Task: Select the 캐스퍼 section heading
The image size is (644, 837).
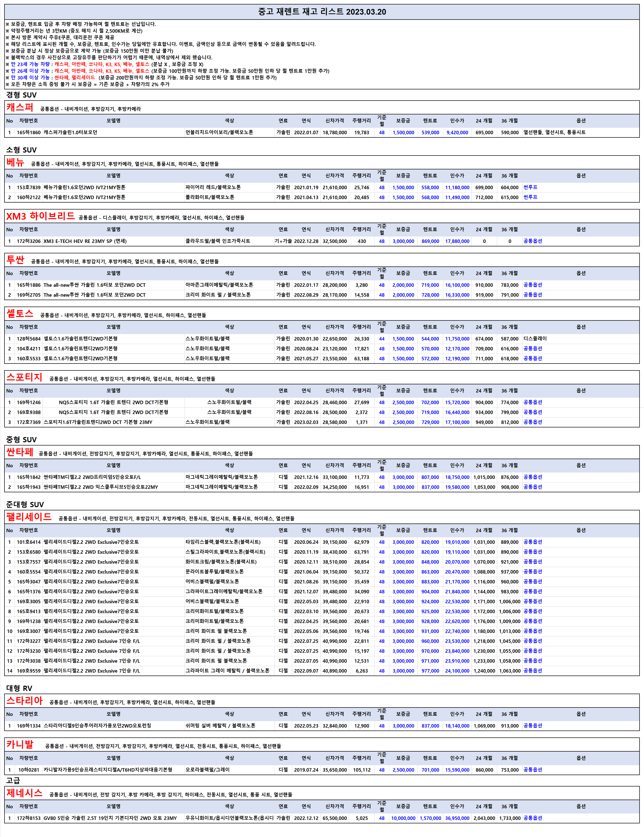Action: (20, 107)
